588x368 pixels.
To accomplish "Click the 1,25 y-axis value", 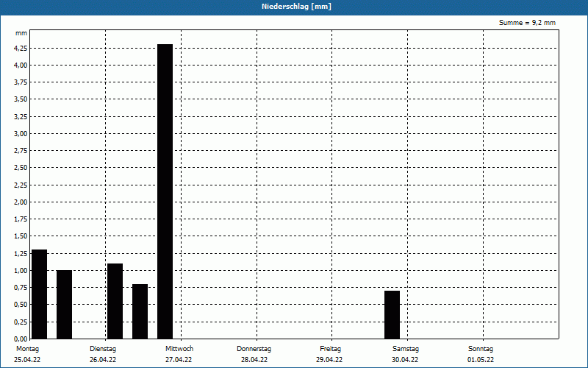I will coord(21,253).
